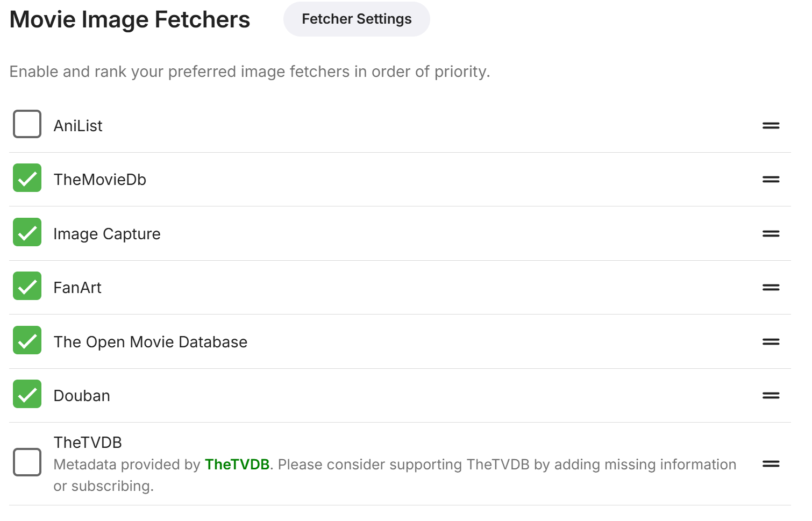
Task: Click the Douban reorder handle icon
Action: click(x=771, y=395)
